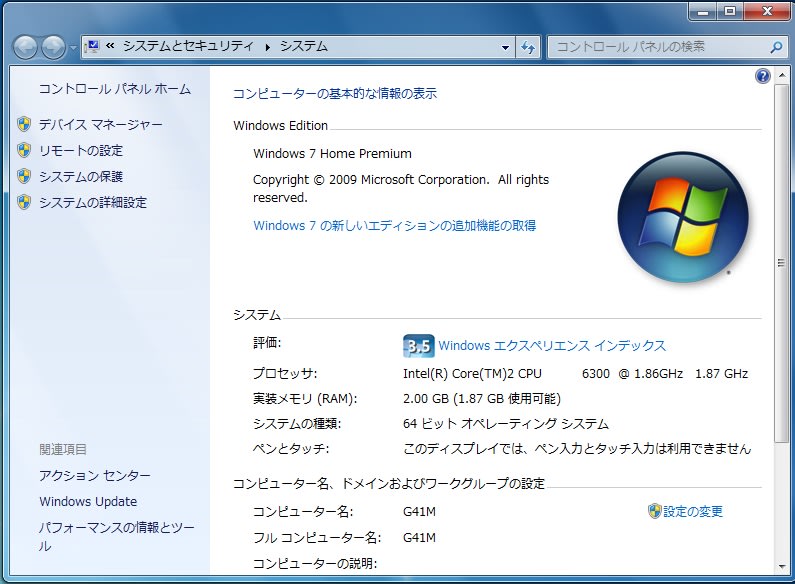The width and height of the screenshot is (795, 584).
Task: Click the 3.5 experience rating badge
Action: 419,346
